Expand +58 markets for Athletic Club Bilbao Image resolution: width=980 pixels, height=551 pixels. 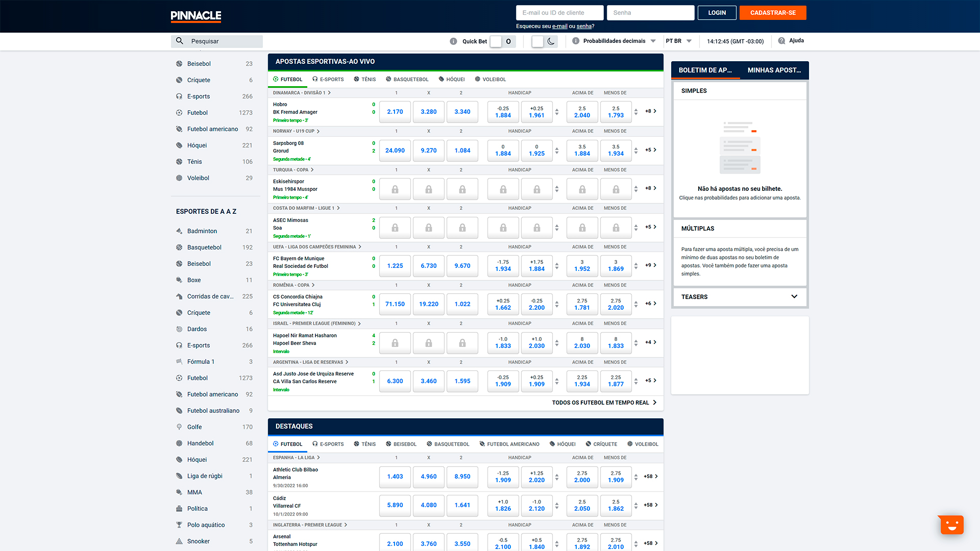(651, 477)
